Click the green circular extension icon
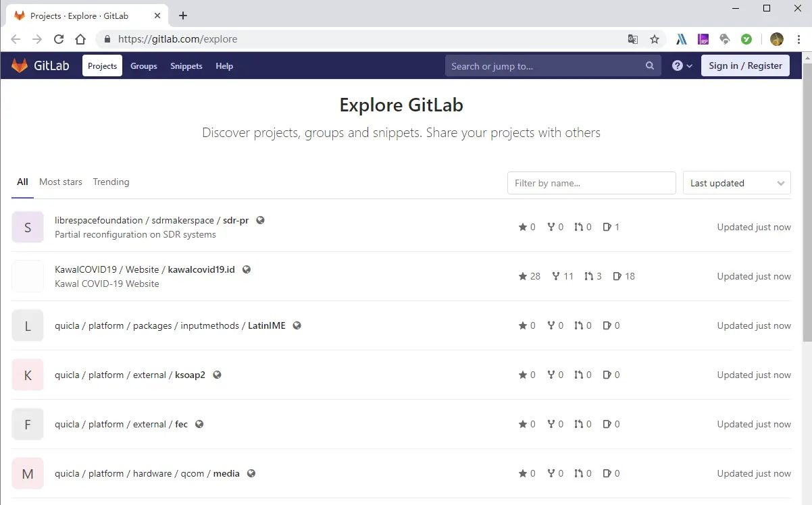 point(746,39)
